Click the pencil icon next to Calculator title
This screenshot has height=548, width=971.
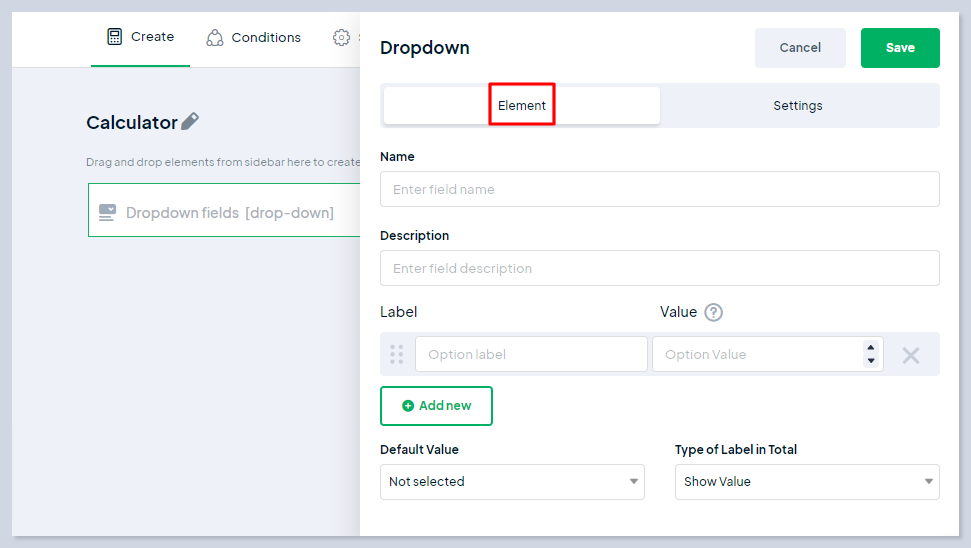tap(190, 122)
